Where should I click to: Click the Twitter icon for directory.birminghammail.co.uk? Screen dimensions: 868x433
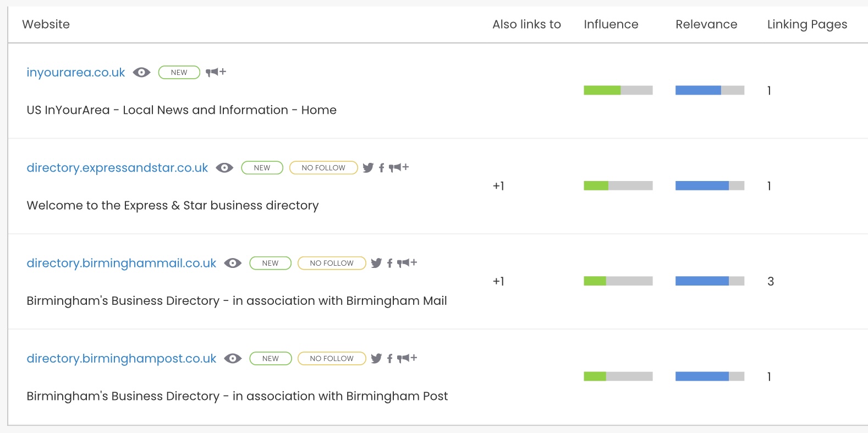click(x=376, y=263)
